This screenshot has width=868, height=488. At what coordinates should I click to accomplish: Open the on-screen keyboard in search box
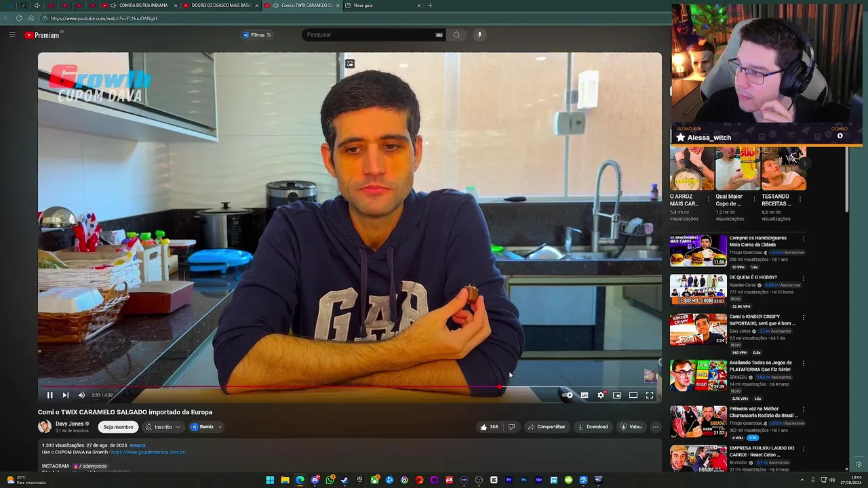(439, 35)
